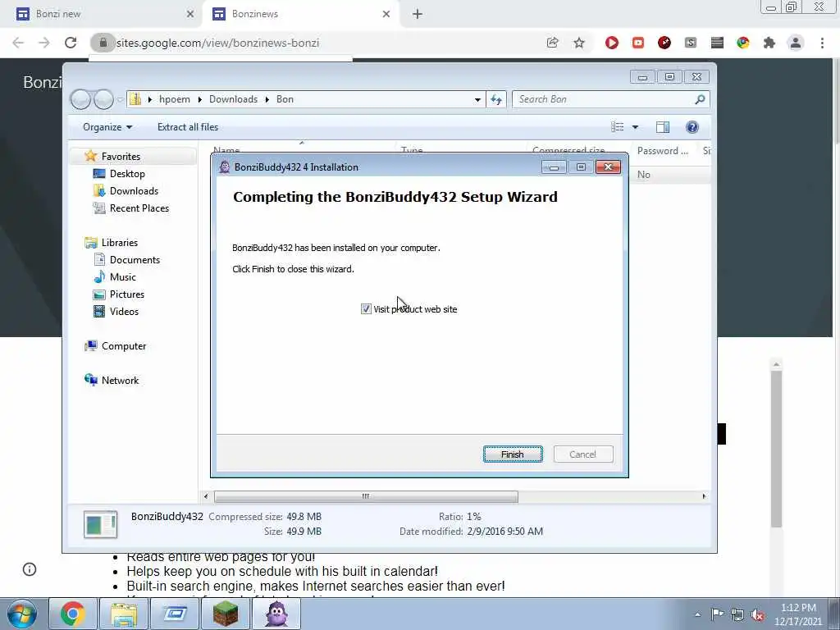840x630 pixels.
Task: Open Documents library
Action: pyautogui.click(x=135, y=260)
